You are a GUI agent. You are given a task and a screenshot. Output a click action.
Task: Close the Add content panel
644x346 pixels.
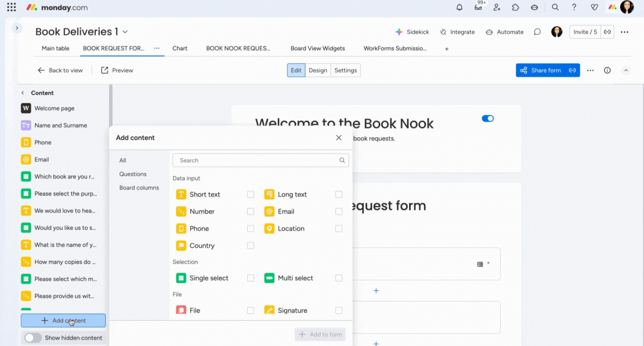coord(339,138)
